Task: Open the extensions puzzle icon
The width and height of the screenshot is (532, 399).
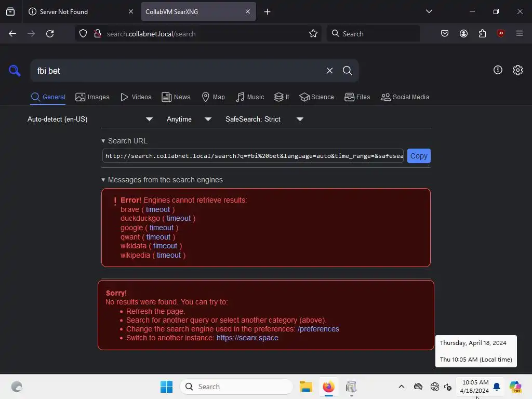Action: (482, 33)
